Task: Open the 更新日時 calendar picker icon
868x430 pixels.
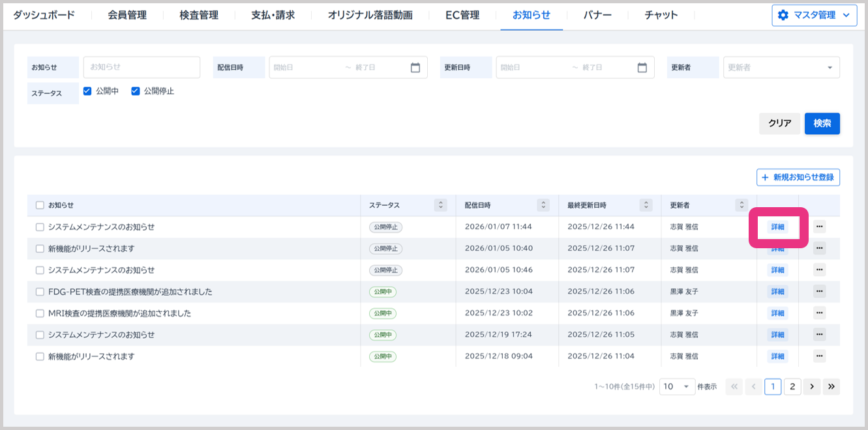Action: [x=642, y=68]
